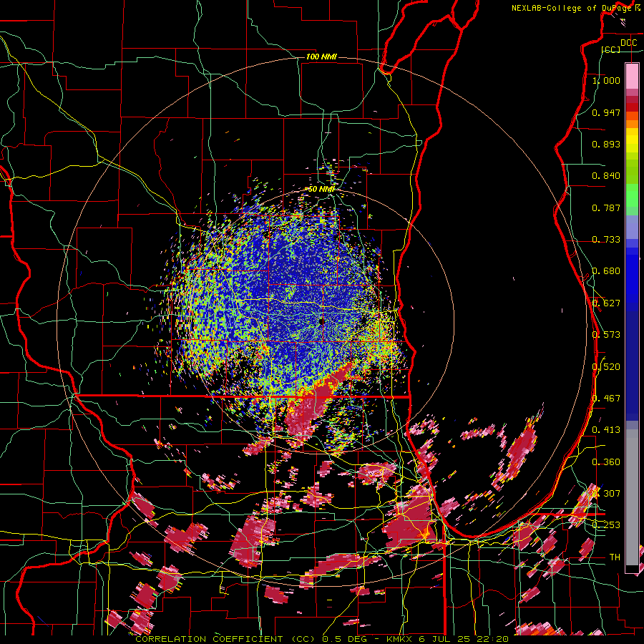Click the 0.467 scale value

pyautogui.click(x=606, y=399)
